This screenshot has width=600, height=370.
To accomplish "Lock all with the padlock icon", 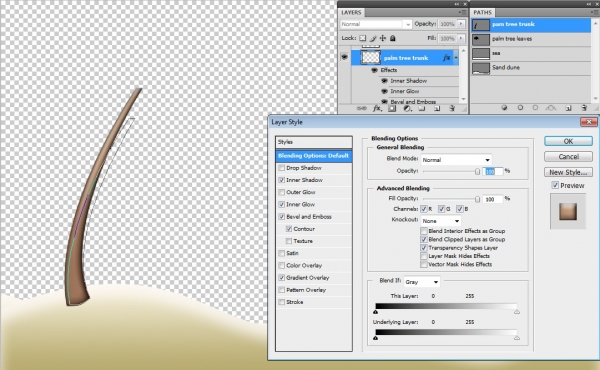I will (393, 38).
